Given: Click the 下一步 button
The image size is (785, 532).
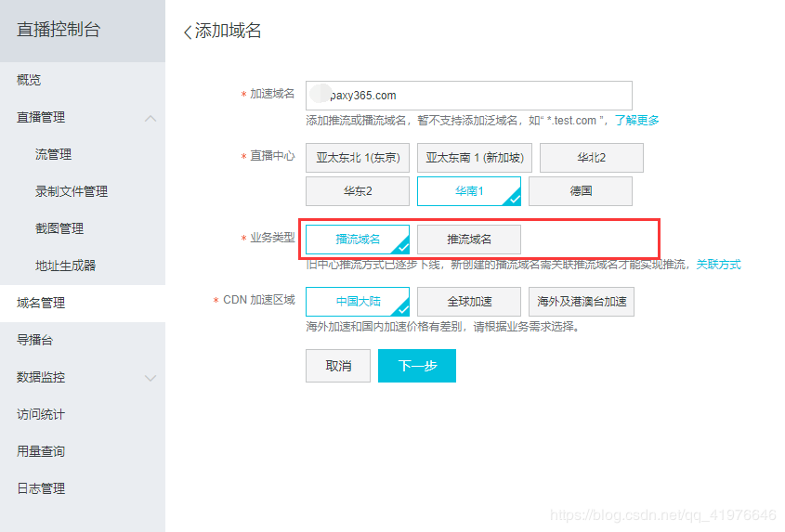Looking at the screenshot, I should [417, 366].
